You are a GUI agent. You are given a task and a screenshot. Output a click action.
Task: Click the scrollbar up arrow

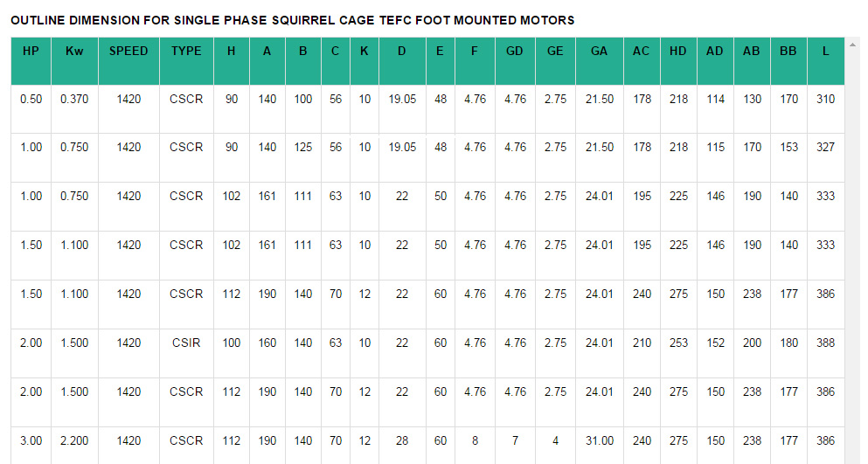pos(852,43)
